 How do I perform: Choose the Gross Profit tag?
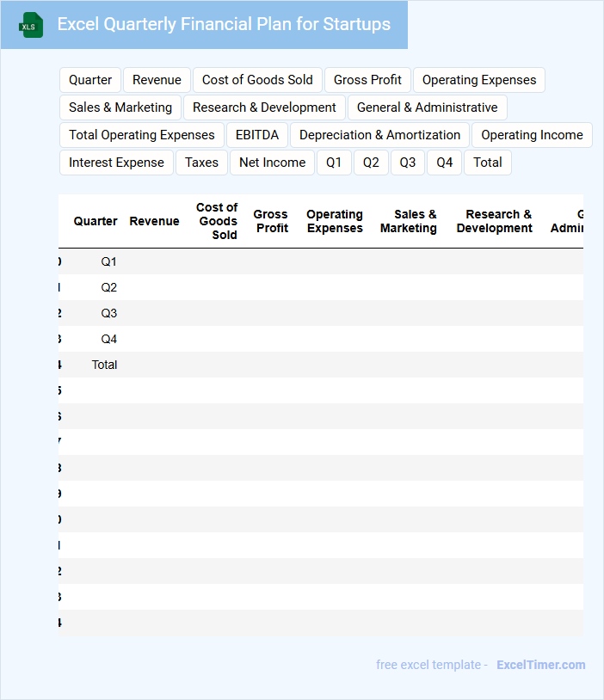point(367,80)
